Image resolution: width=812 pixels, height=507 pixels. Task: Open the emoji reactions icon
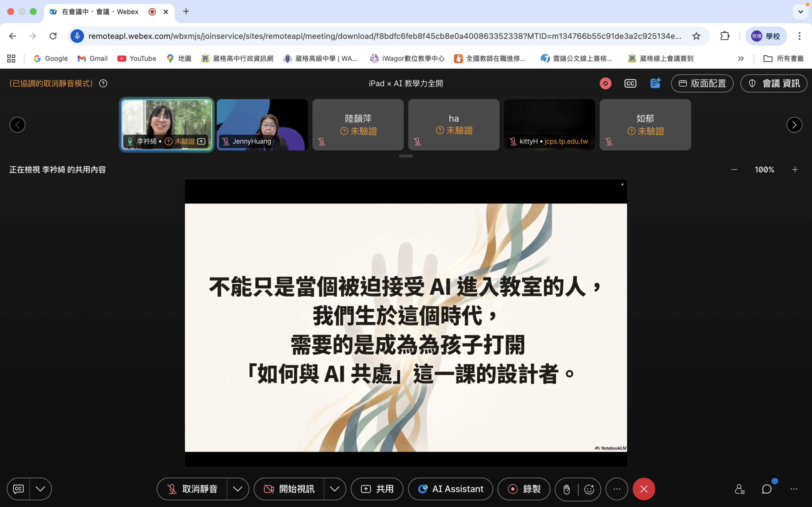coord(589,489)
